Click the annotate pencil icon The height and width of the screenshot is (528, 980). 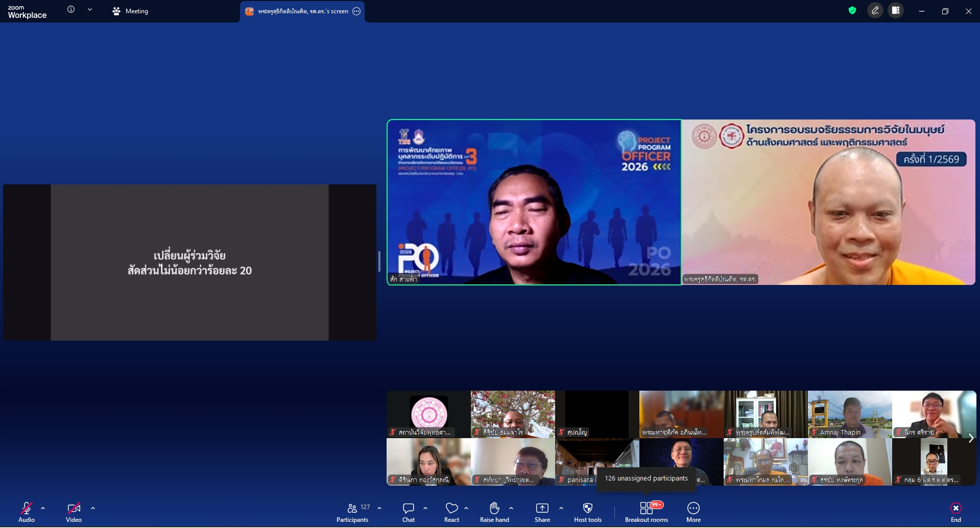[x=875, y=10]
